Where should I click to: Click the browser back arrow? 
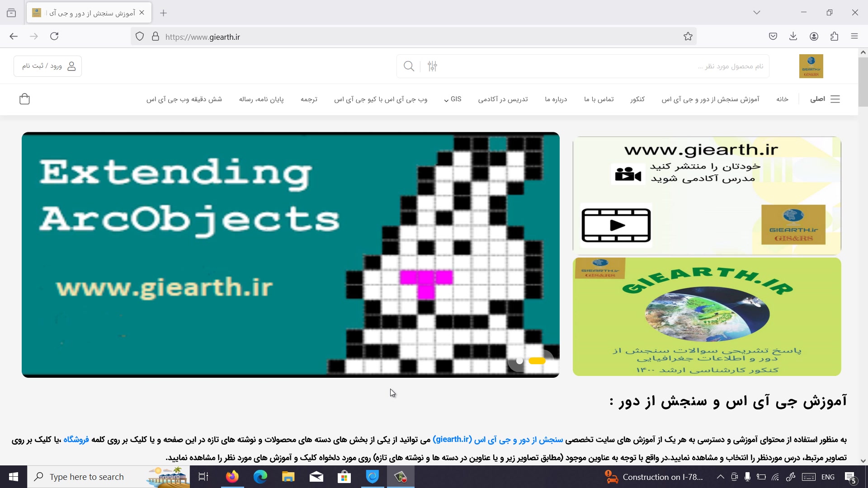tap(14, 37)
